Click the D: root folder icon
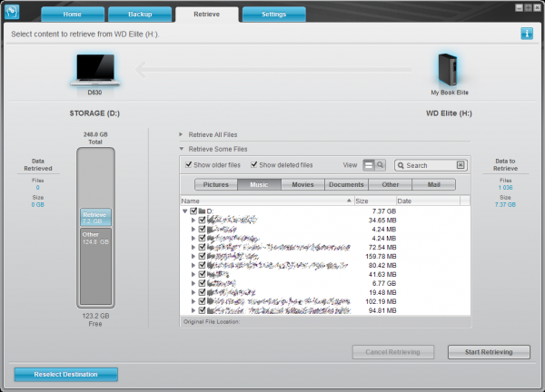The height and width of the screenshot is (392, 545). pyautogui.click(x=202, y=211)
